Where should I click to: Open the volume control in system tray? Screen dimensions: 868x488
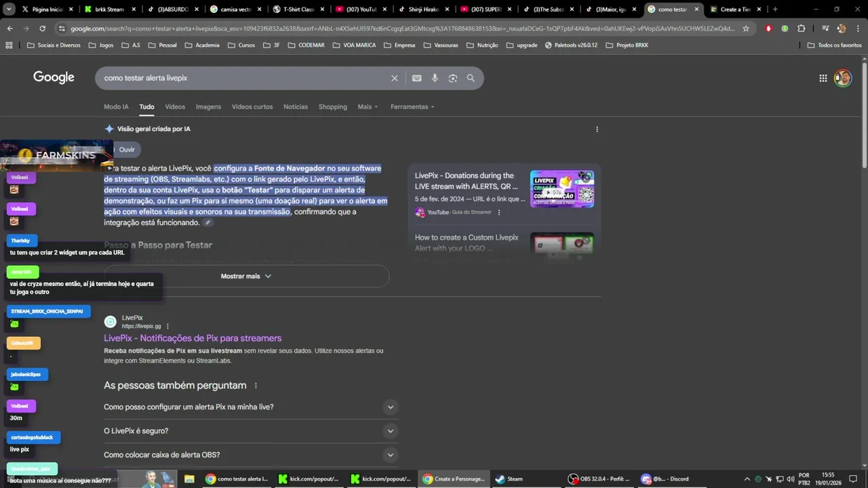tap(790, 479)
